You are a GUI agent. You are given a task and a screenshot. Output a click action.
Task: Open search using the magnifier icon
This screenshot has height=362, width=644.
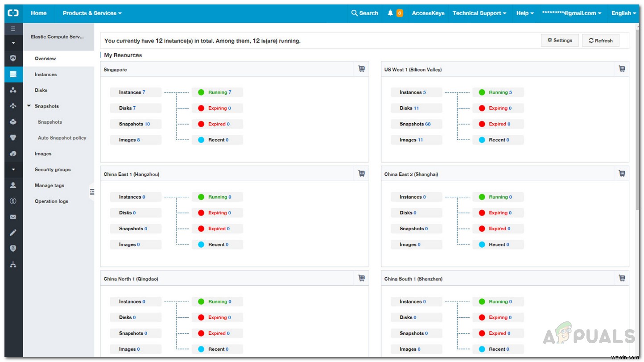[x=354, y=13]
